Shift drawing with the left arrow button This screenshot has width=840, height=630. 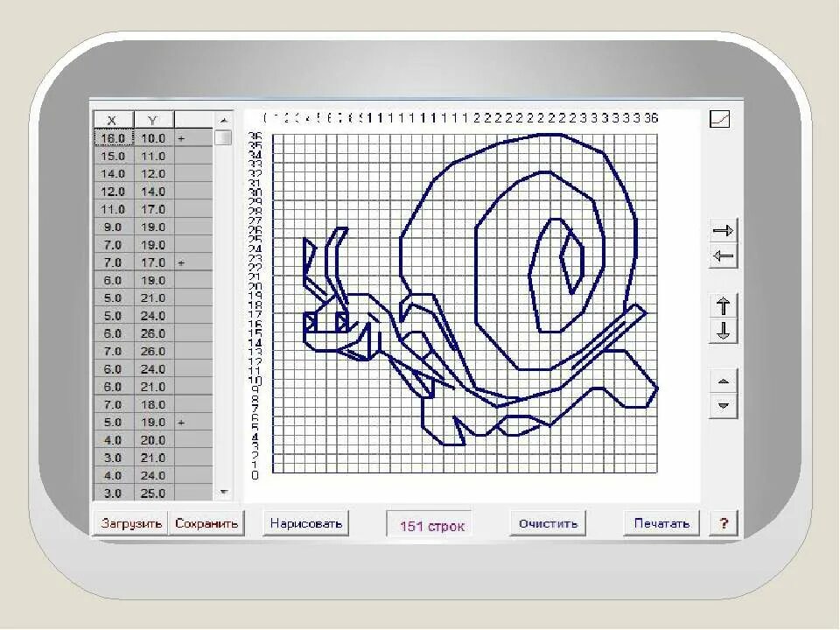(x=723, y=256)
